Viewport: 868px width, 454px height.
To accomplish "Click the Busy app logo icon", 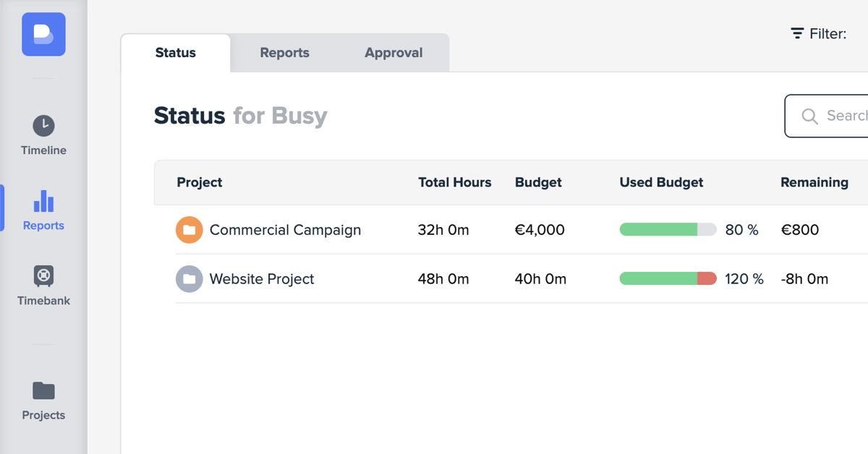I will (43, 34).
